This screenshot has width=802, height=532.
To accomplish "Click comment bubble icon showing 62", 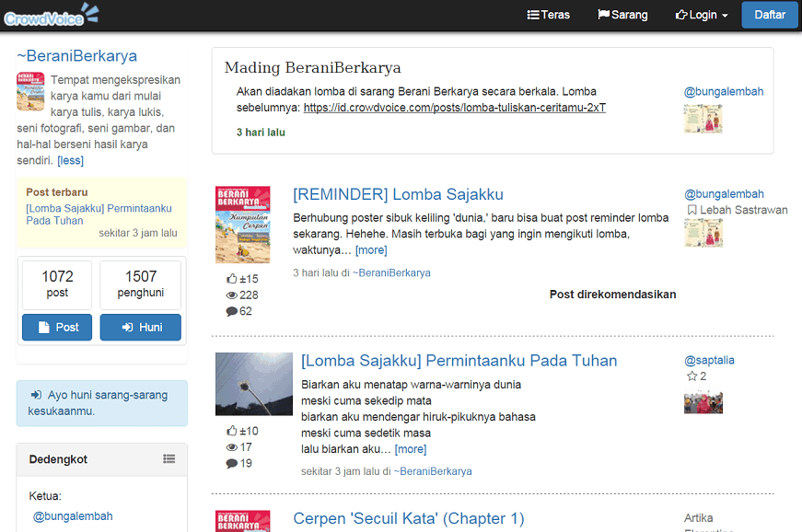I will click(x=232, y=312).
